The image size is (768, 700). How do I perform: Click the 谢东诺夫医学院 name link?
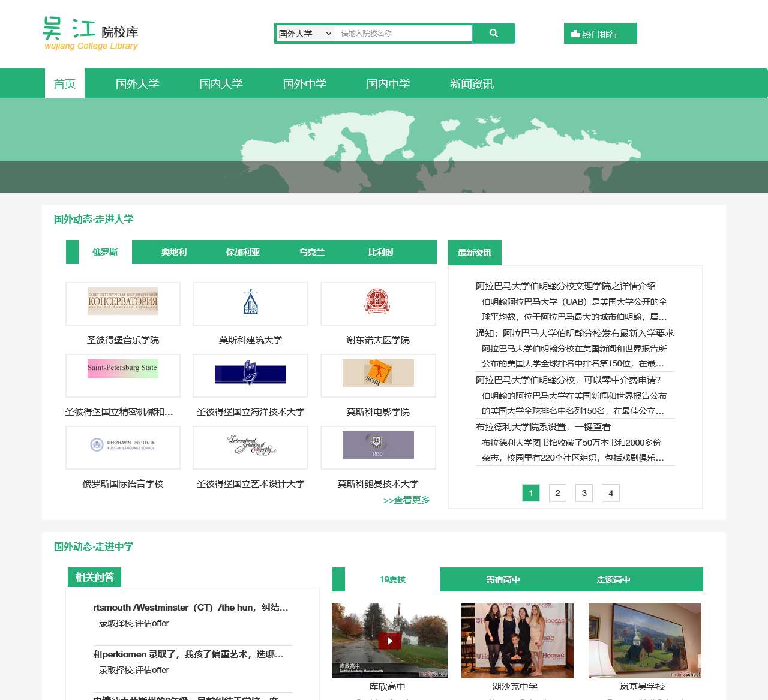tap(378, 340)
